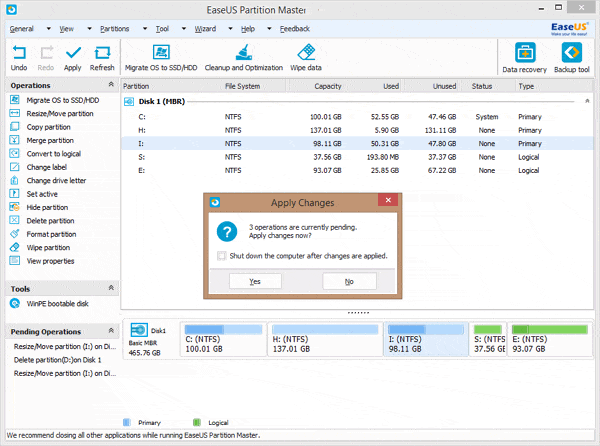Select the I: (NTFS) block in disk map
Viewport: 600px width, 446px height.
[x=426, y=339]
